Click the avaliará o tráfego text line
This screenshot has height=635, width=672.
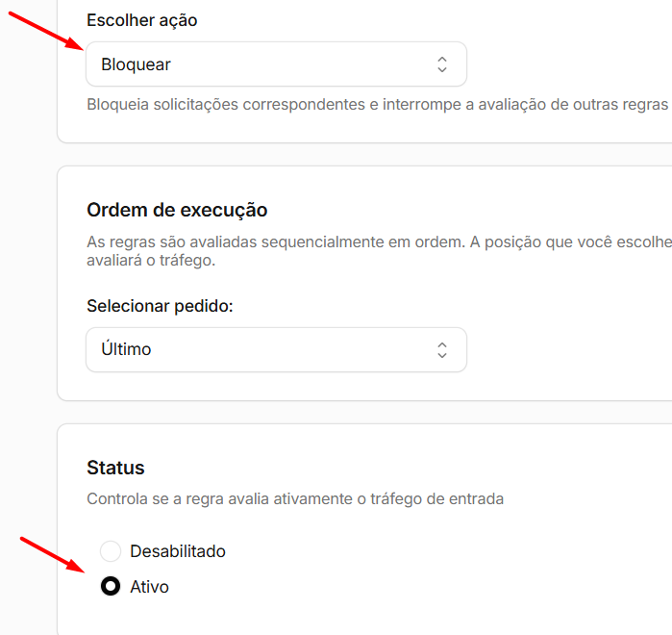point(151,261)
